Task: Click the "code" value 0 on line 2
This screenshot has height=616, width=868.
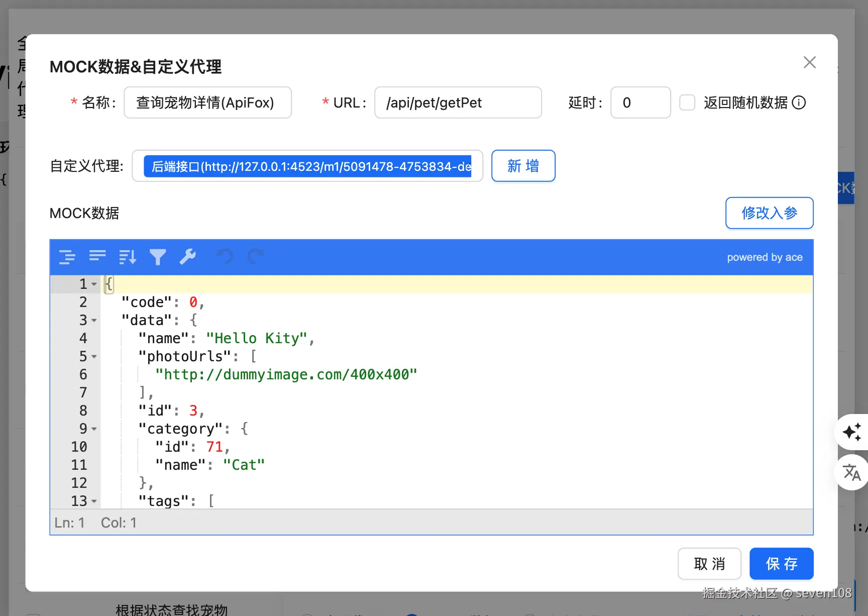Action: tap(193, 302)
